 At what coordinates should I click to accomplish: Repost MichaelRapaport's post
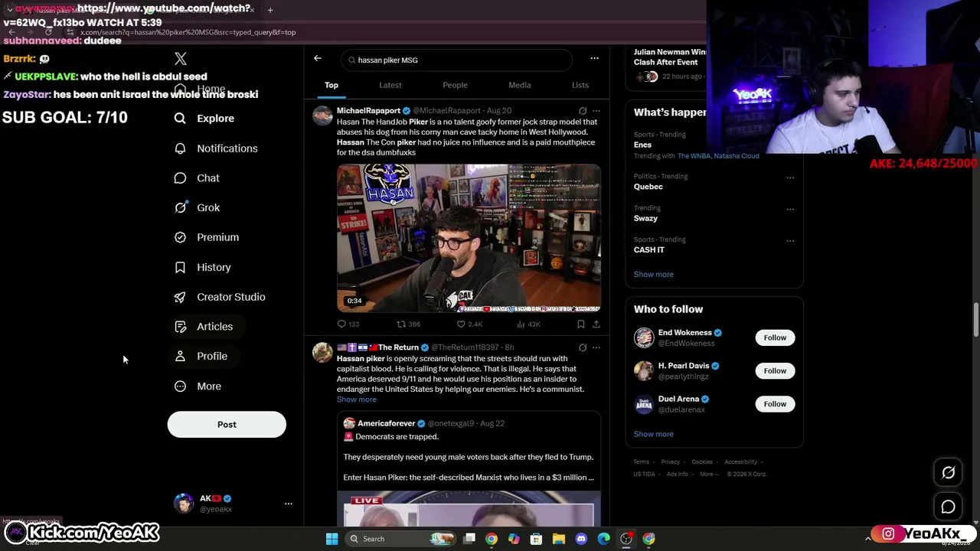[408, 324]
